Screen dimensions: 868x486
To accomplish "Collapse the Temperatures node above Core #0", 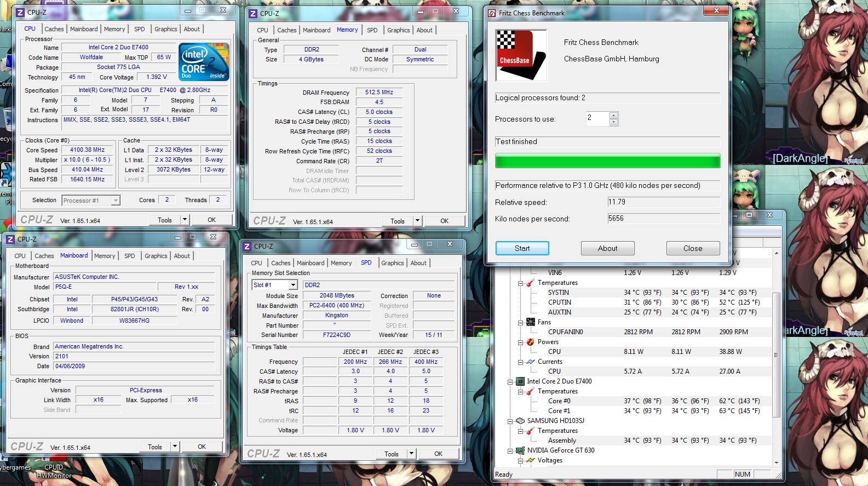I will pyautogui.click(x=521, y=392).
